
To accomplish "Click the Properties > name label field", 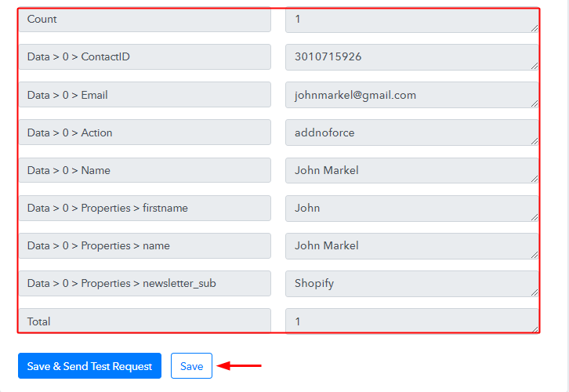I will click(x=144, y=245).
